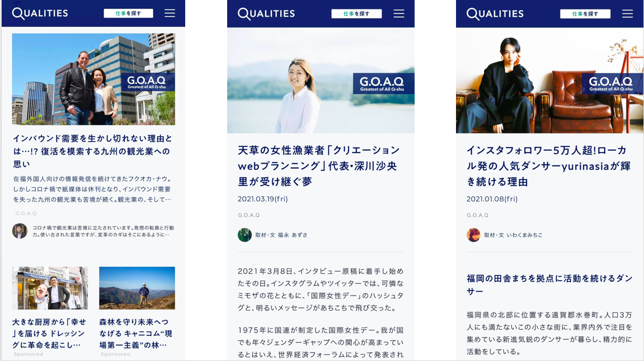Open the 大きな厨房から sponsored article title
Image resolution: width=644 pixels, height=361 pixels.
(x=49, y=333)
